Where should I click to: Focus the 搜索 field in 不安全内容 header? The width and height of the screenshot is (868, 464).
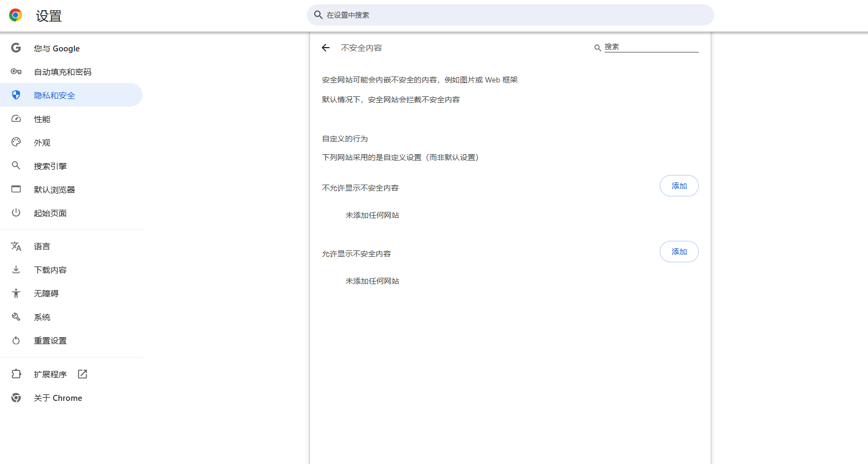[x=651, y=47]
